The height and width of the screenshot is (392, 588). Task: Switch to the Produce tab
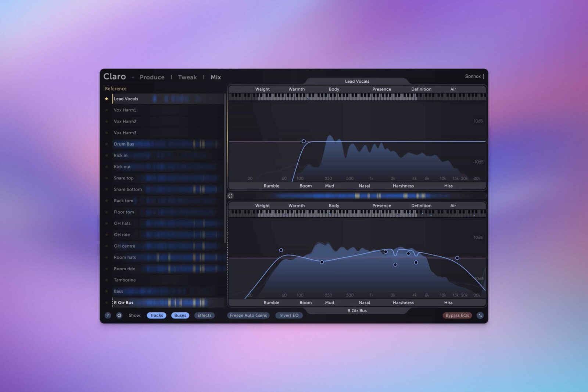[x=152, y=77]
